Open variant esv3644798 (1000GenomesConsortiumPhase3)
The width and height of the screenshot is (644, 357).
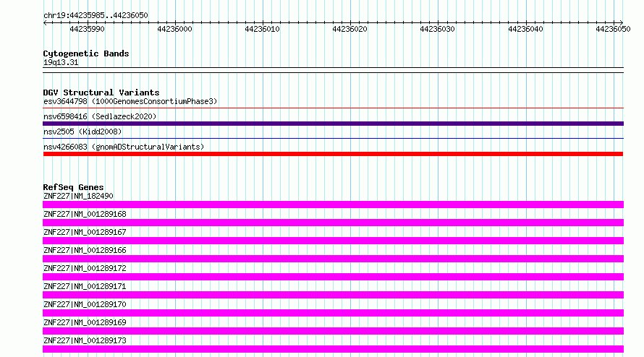point(130,101)
